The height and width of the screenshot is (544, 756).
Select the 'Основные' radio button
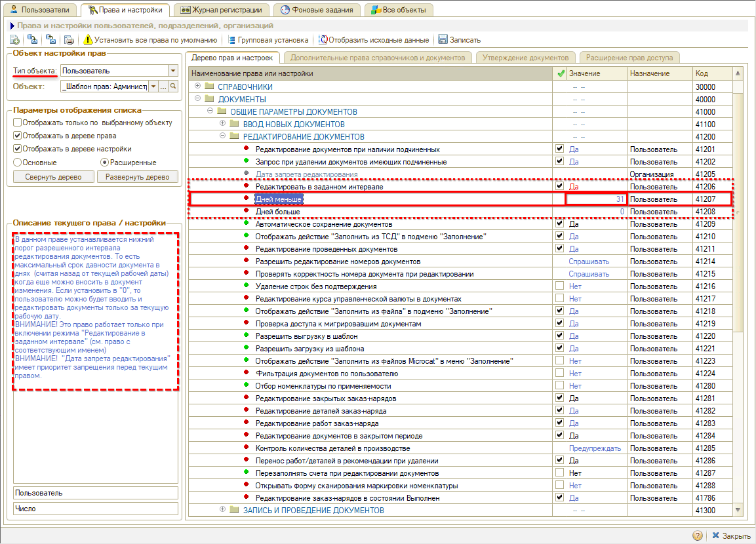(18, 162)
